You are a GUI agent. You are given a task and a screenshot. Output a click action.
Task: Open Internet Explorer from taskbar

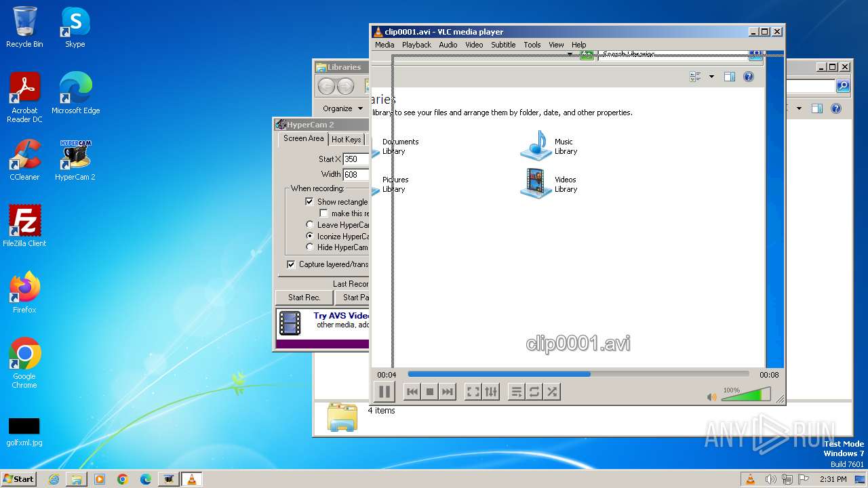click(54, 479)
